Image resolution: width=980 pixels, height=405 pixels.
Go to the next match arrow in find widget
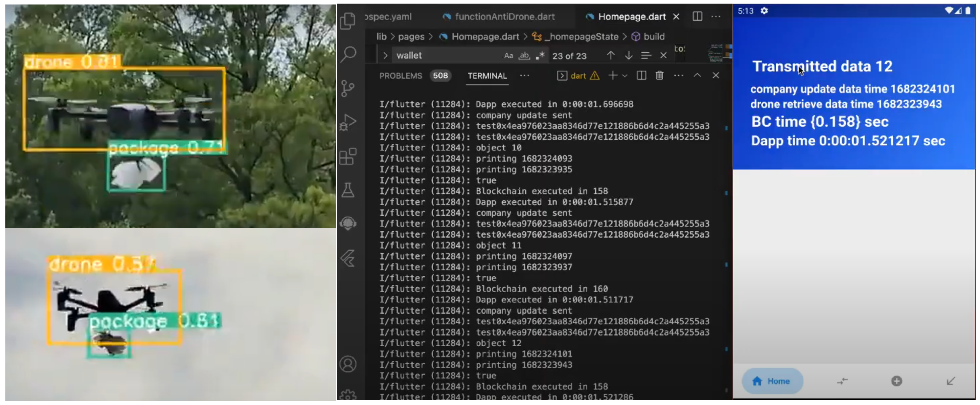(628, 56)
